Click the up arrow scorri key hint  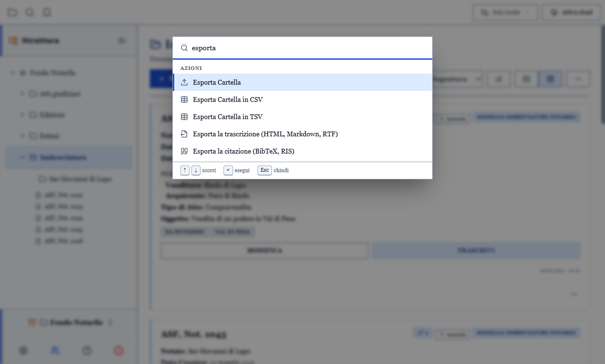[185, 170]
